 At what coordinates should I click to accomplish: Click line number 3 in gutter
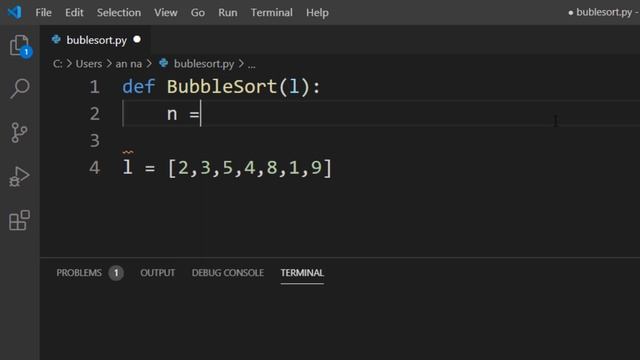95,141
